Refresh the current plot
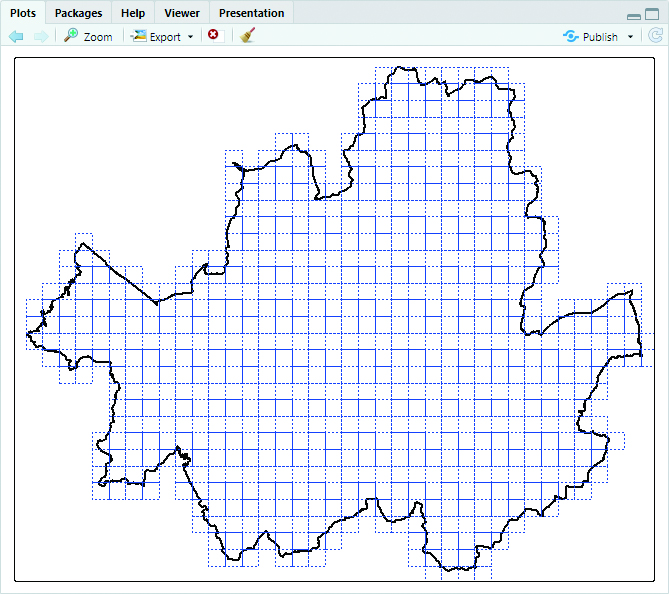Viewport: 669px width, 594px height. click(655, 36)
